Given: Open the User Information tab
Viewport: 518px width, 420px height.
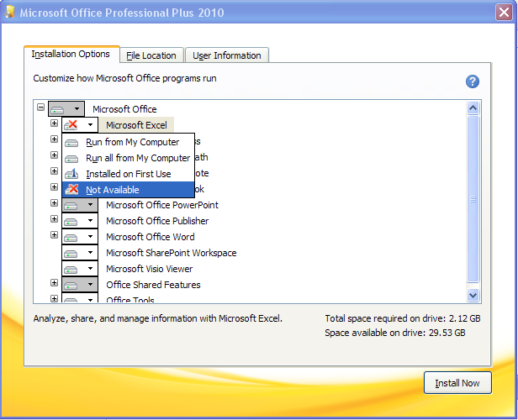Looking at the screenshot, I should 227,55.
